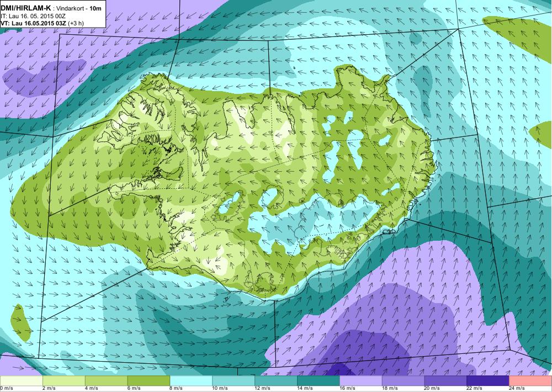The image size is (552, 392).
Task: Click the "10 m/s" legend label
Action: pyautogui.click(x=220, y=389)
